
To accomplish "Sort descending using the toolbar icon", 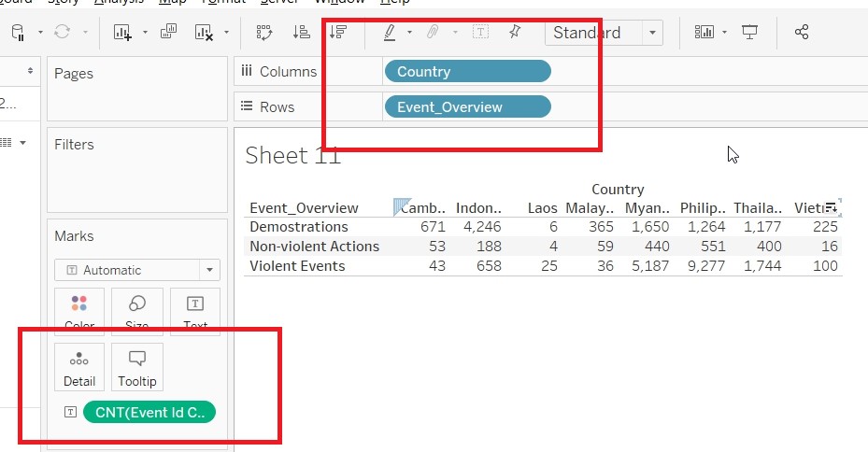I will [x=338, y=32].
